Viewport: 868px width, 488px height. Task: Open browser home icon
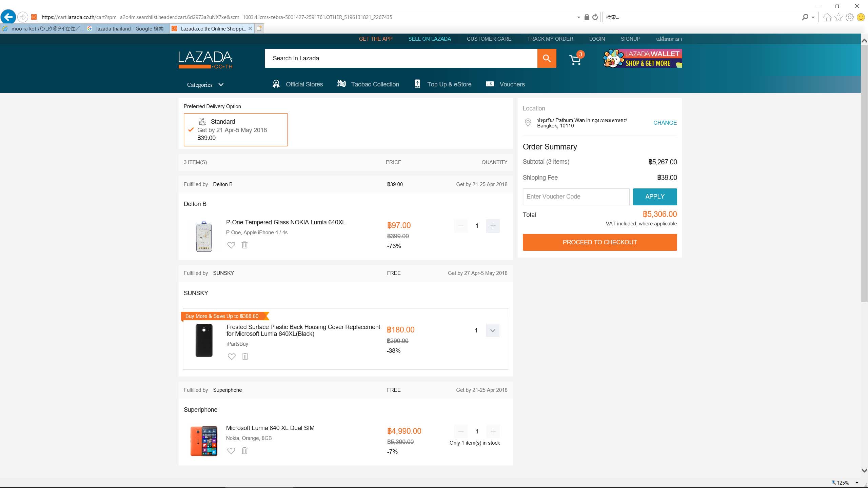point(827,17)
